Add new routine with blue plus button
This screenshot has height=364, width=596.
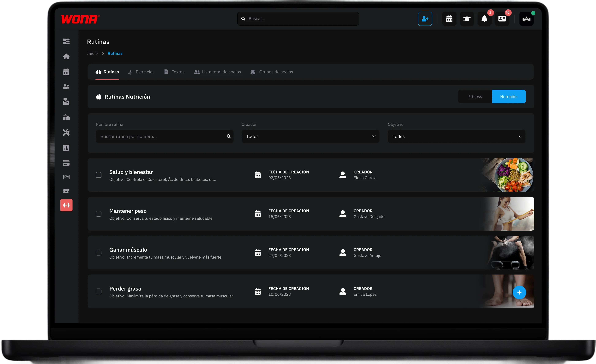519,293
